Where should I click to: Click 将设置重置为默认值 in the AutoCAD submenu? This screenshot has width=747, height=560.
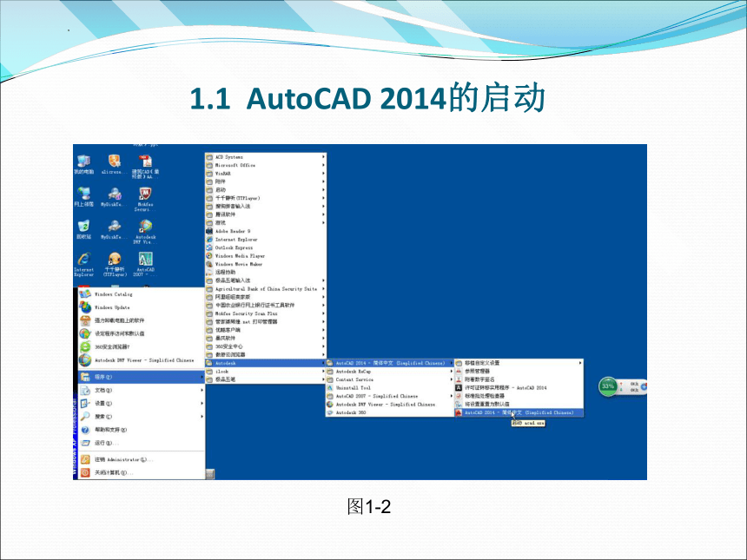[x=519, y=405]
